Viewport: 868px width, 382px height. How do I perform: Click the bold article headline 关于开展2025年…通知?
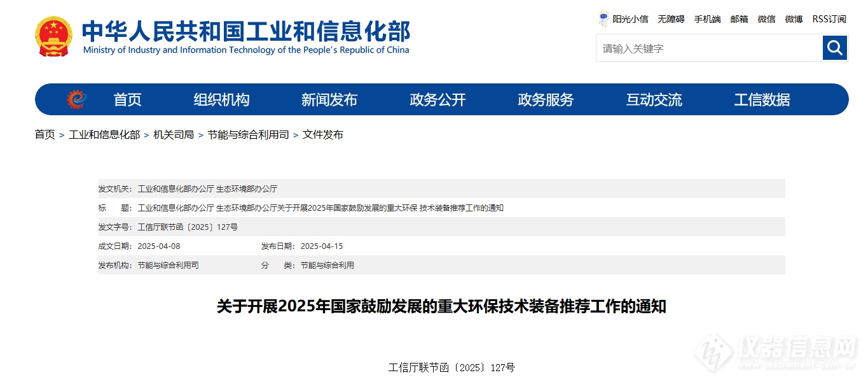441,306
